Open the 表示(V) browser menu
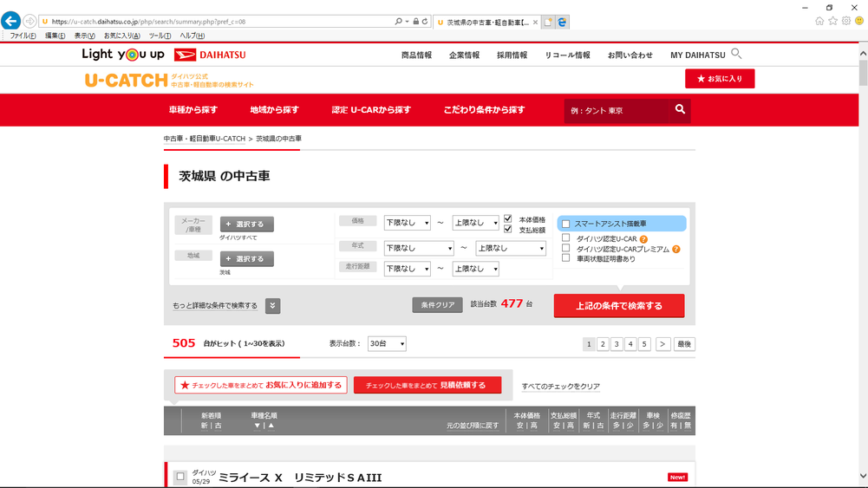The image size is (868, 488). click(x=84, y=36)
